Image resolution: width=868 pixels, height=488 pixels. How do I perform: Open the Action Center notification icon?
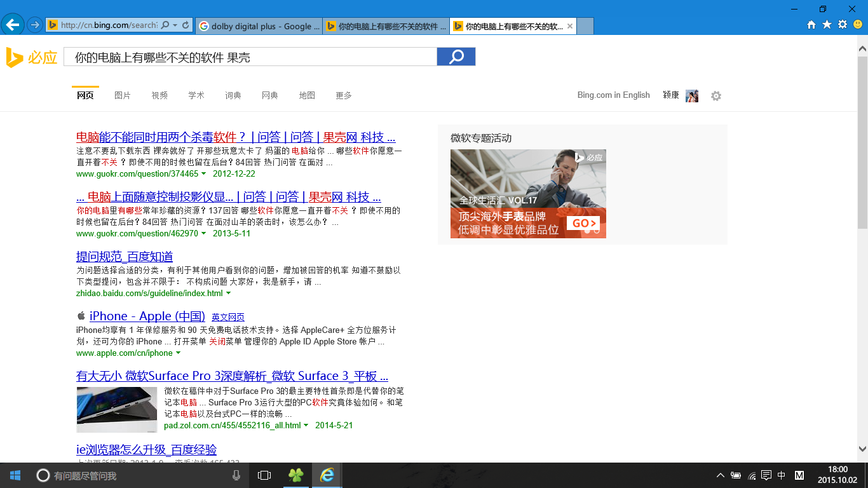(766, 475)
